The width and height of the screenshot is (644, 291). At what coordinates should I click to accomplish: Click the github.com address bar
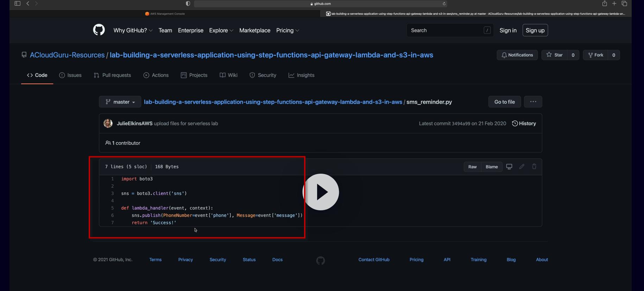pos(321,4)
